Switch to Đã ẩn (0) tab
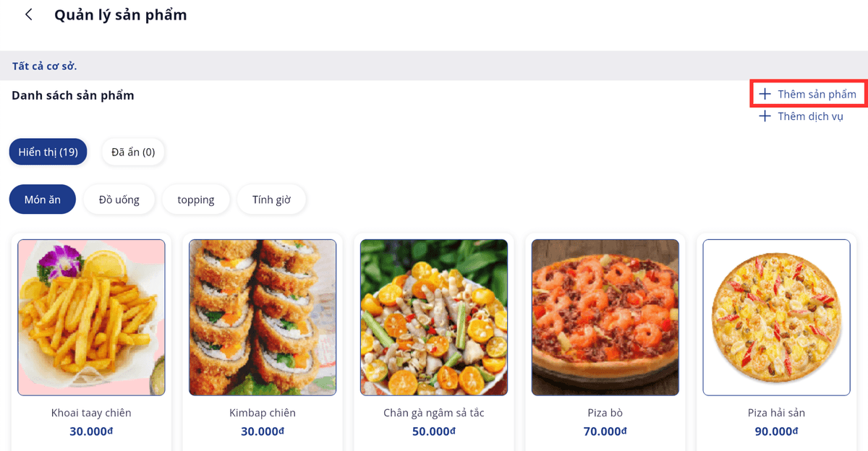 point(133,152)
